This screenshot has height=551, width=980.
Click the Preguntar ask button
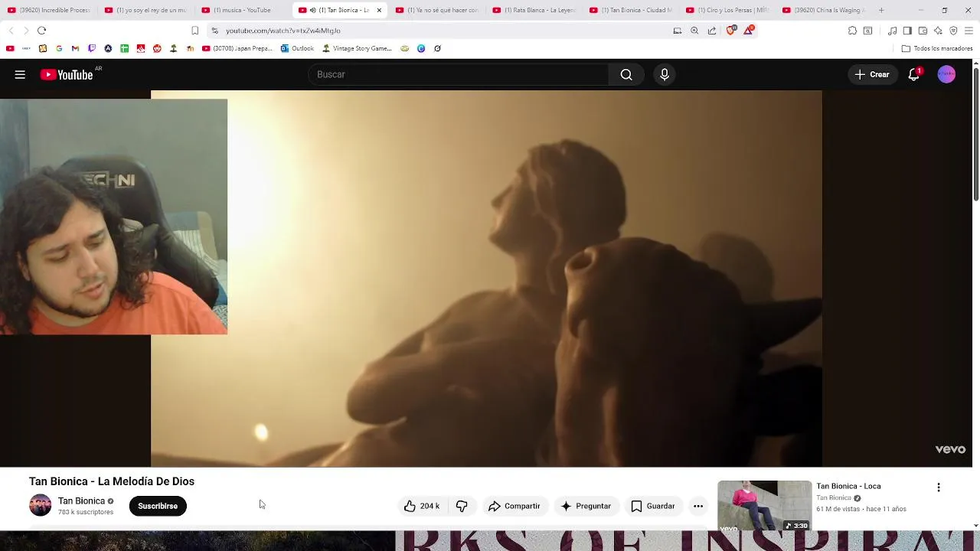coord(586,506)
